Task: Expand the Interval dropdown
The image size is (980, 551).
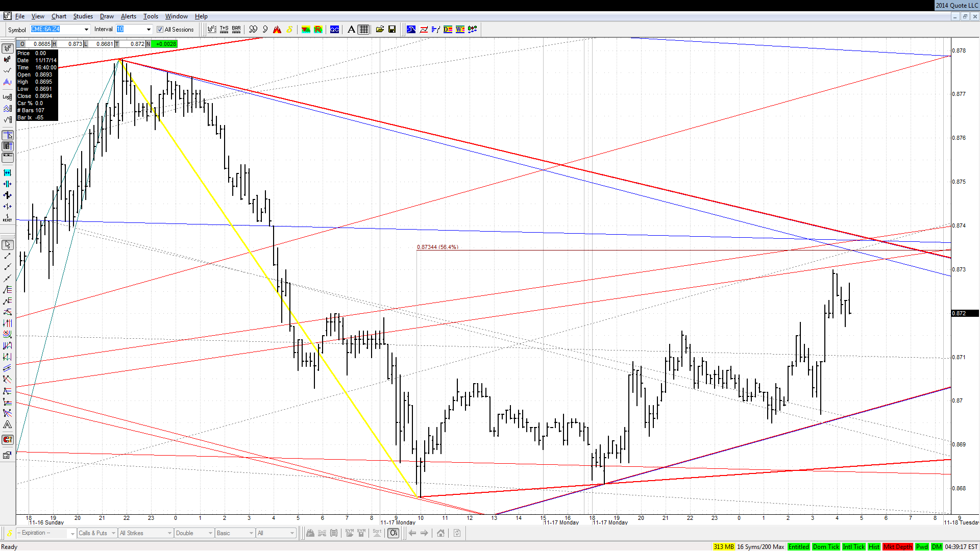Action: coord(149,30)
